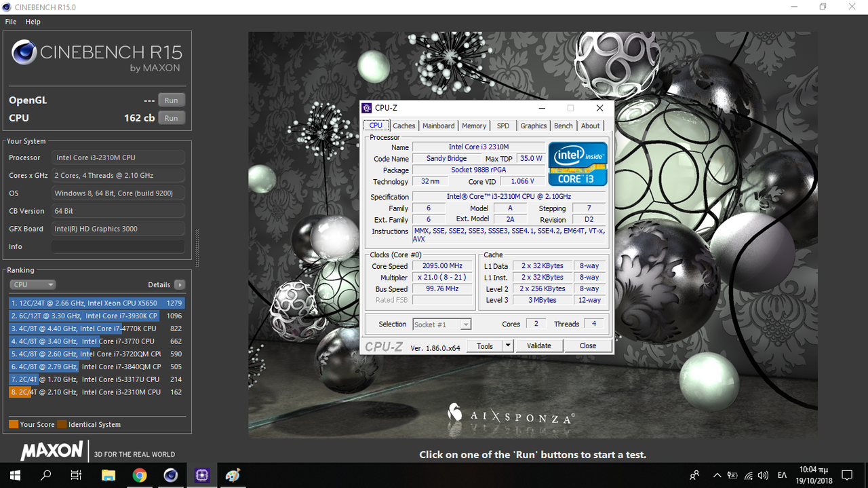
Task: Select the i3-2310M ranking row
Action: (97, 392)
